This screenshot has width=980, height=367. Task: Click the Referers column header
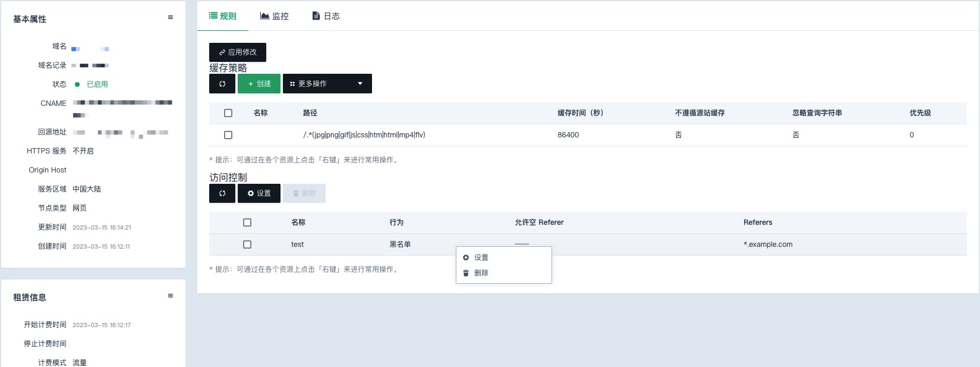point(758,222)
